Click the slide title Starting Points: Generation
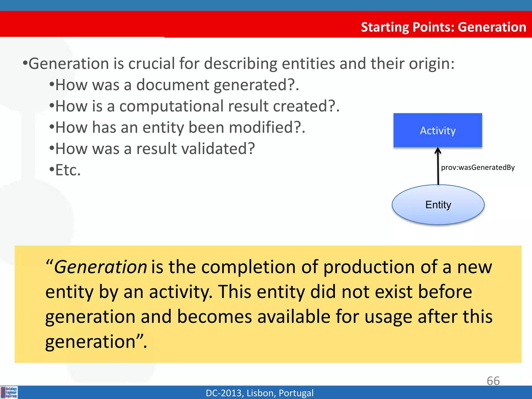532x399 pixels. click(443, 27)
